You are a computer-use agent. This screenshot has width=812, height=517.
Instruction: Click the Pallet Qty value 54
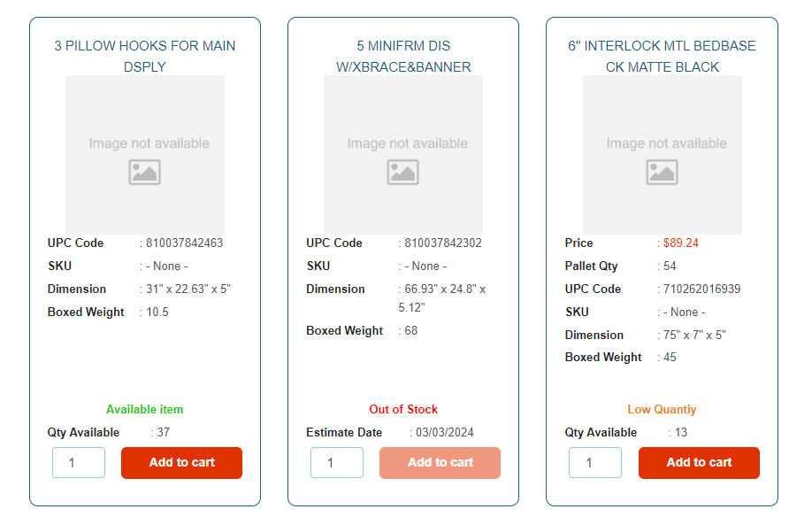pyautogui.click(x=670, y=266)
